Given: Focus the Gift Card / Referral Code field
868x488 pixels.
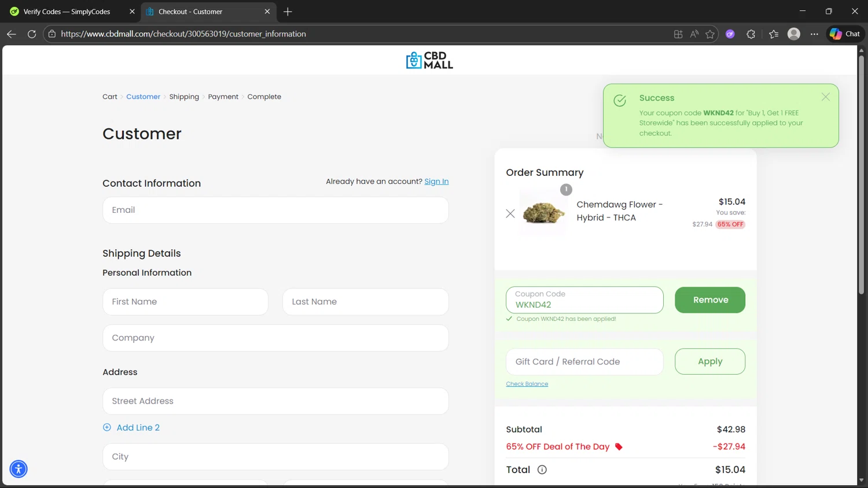Looking at the screenshot, I should click(584, 361).
